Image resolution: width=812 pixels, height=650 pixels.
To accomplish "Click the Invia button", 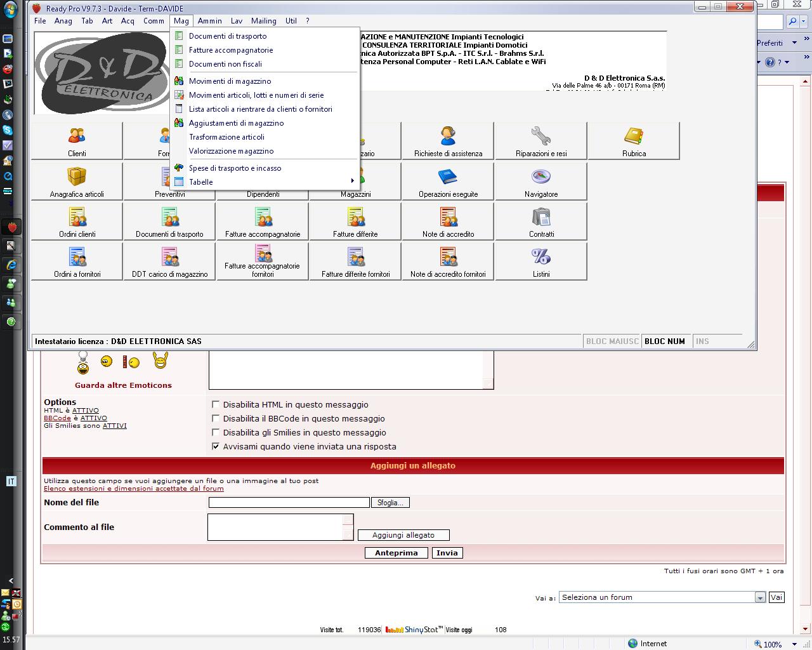I will [x=447, y=553].
